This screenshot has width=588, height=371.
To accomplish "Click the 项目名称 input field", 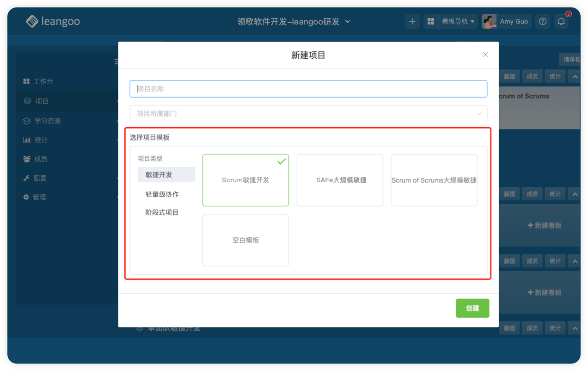I will (x=308, y=89).
